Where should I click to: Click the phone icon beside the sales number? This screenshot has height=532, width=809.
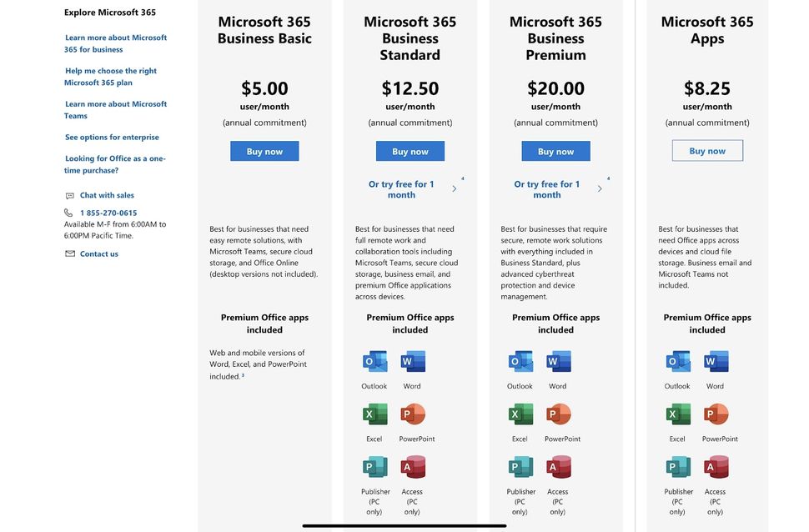coord(70,212)
